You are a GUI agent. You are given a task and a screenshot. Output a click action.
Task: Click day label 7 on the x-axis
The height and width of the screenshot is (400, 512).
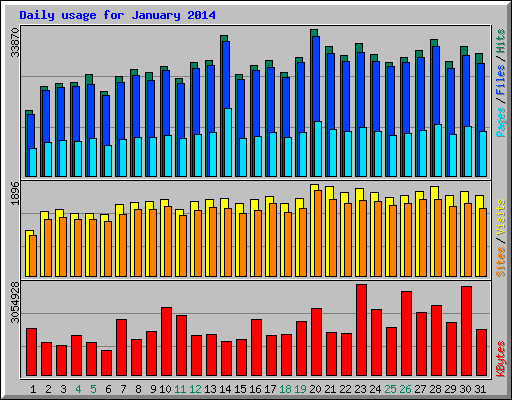coord(123,389)
